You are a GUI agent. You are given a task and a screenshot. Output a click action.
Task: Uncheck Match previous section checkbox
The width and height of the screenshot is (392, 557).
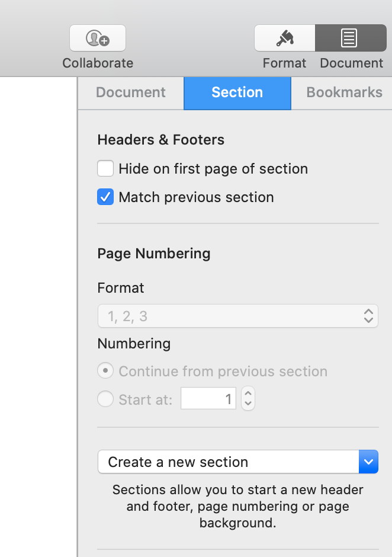point(105,197)
